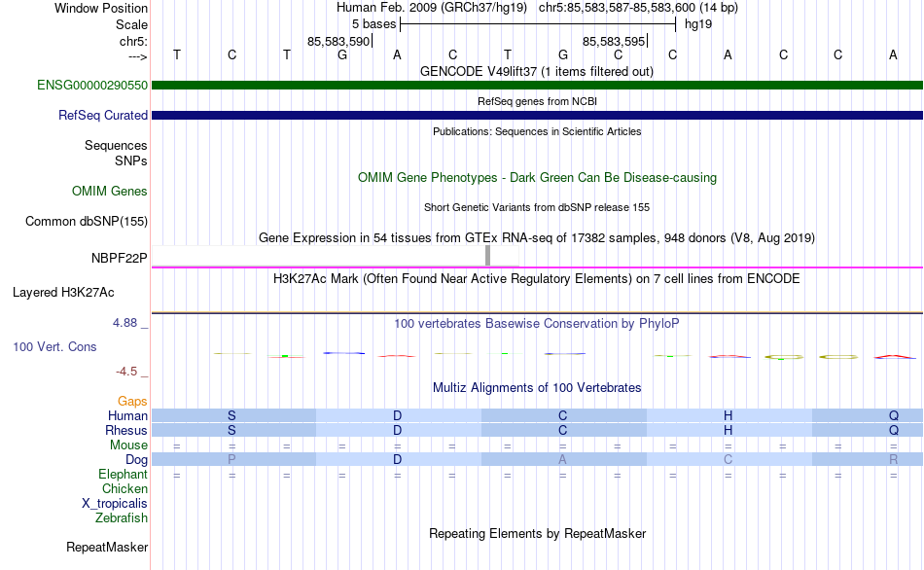This screenshot has height=570, width=924.
Task: Click the Gaps label
Action: (x=132, y=402)
